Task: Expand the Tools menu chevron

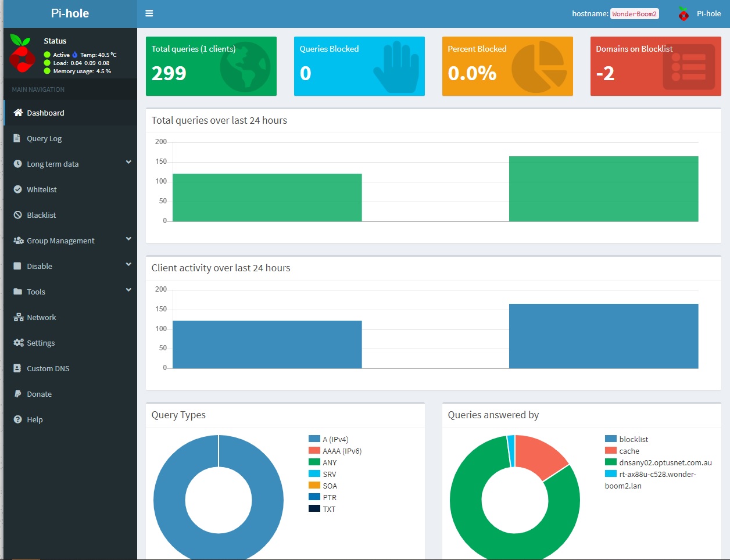Action: point(128,290)
